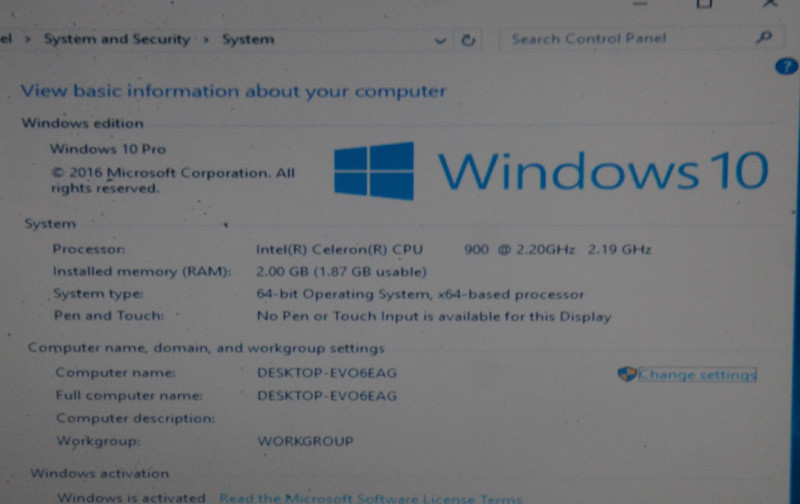Click the Installed memory (RAM) label
Image resolution: width=800 pixels, height=504 pixels.
pyautogui.click(x=142, y=271)
